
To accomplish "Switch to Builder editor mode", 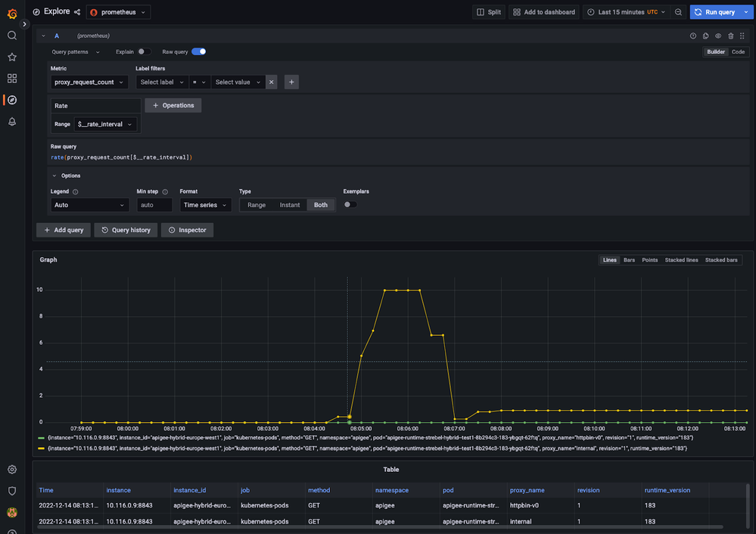I will click(x=715, y=51).
